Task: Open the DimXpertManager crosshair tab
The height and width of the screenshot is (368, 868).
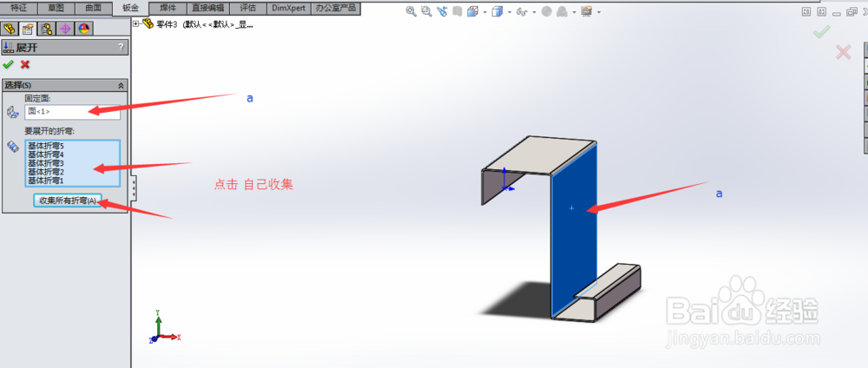Action: (65, 29)
